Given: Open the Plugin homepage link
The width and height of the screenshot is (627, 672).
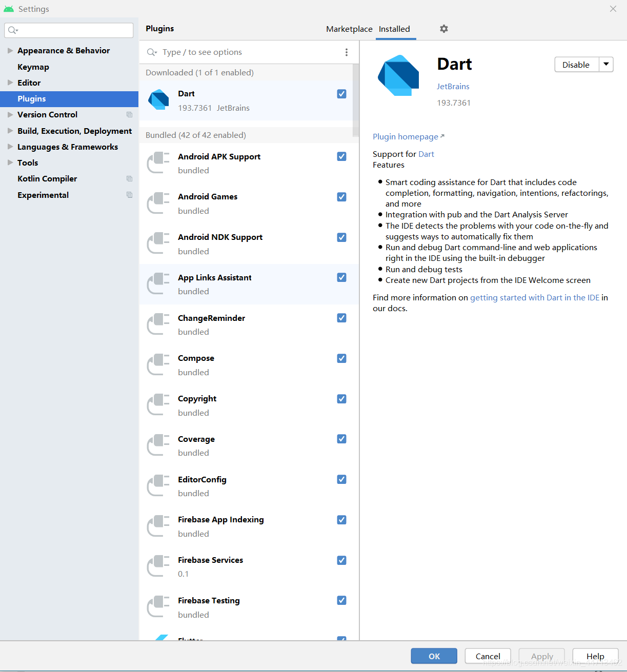Looking at the screenshot, I should (x=408, y=137).
